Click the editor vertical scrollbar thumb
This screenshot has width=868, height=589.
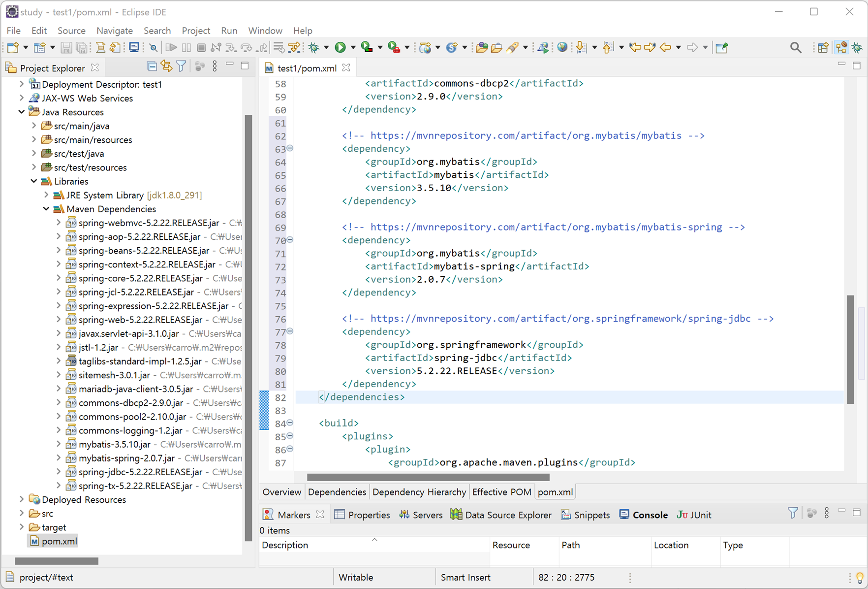[850, 349]
